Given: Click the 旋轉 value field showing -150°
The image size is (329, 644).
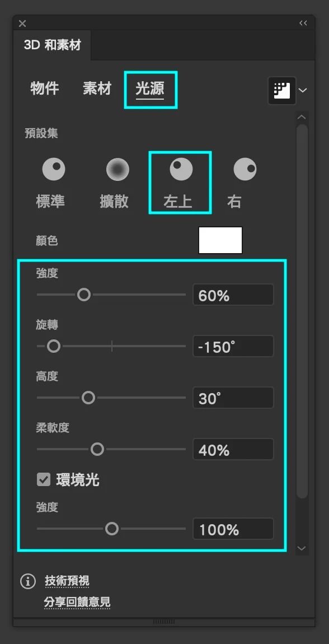Looking at the screenshot, I should click(233, 346).
